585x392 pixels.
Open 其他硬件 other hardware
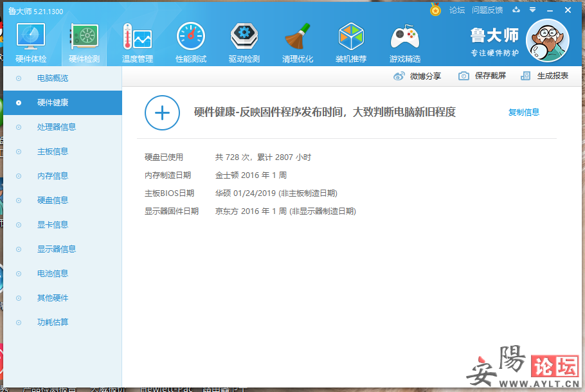tap(63, 298)
